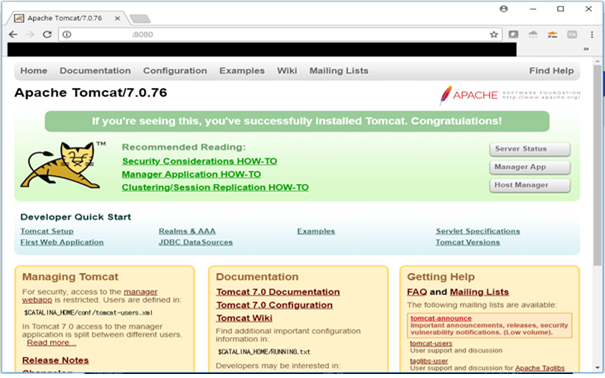
Task: Click the Apache feather logo
Action: tap(509, 94)
